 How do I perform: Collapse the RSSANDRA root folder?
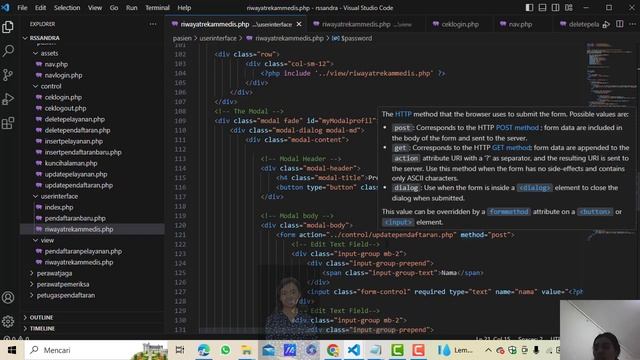tap(44, 38)
